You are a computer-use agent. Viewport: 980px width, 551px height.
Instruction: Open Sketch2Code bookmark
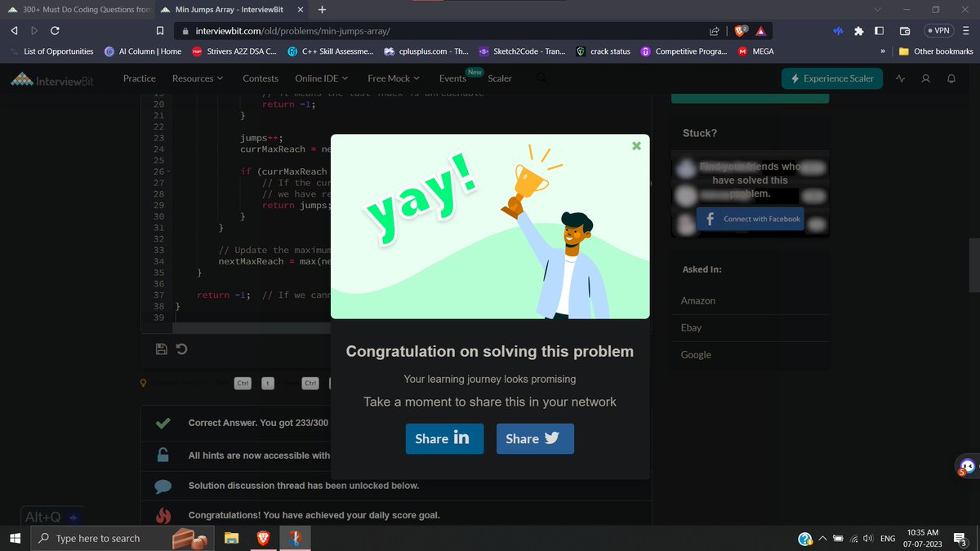522,51
